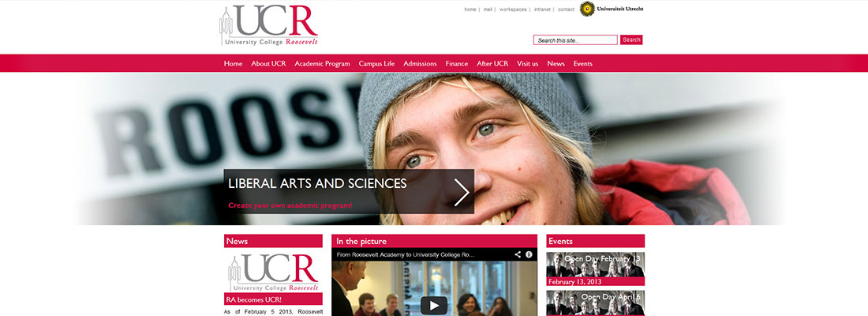Click the video info icon

click(529, 254)
